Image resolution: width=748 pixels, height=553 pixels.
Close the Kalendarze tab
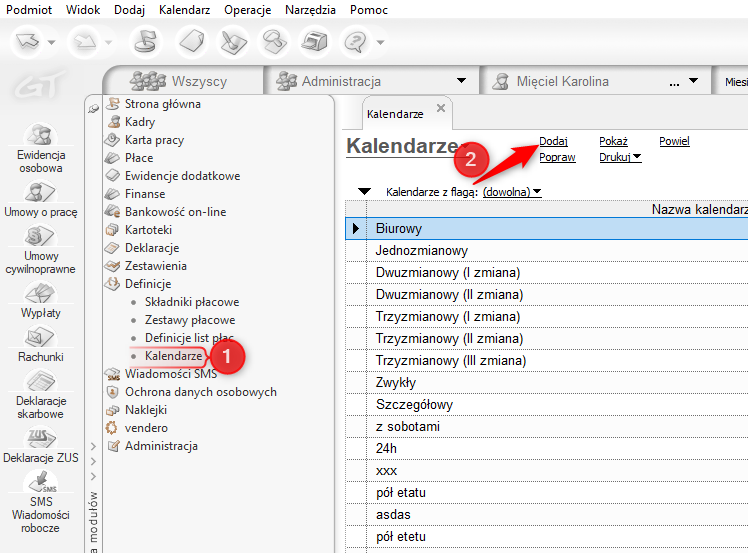441,108
